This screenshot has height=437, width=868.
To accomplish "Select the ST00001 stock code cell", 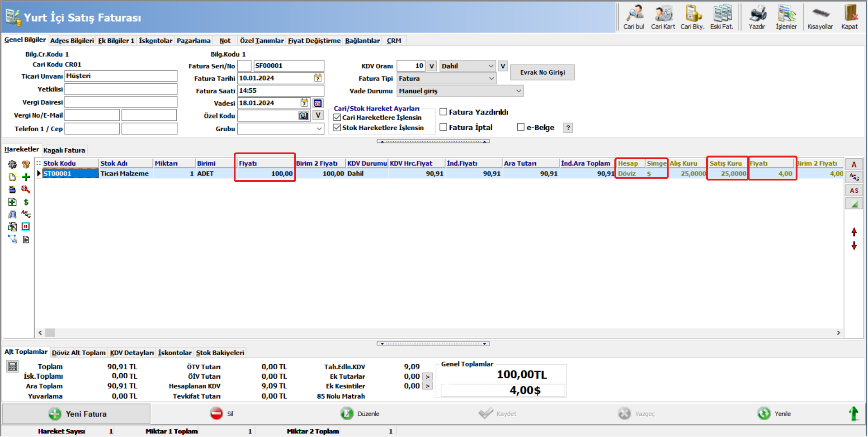I will 71,174.
